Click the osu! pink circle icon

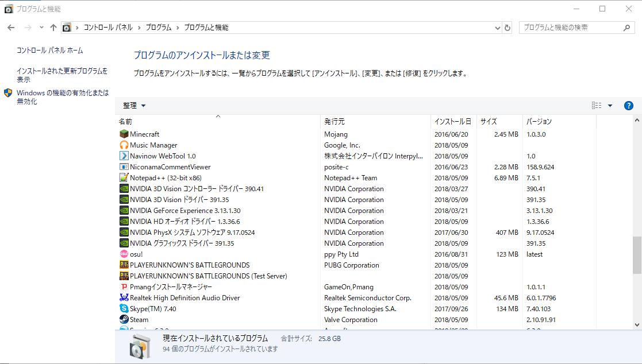[124, 254]
